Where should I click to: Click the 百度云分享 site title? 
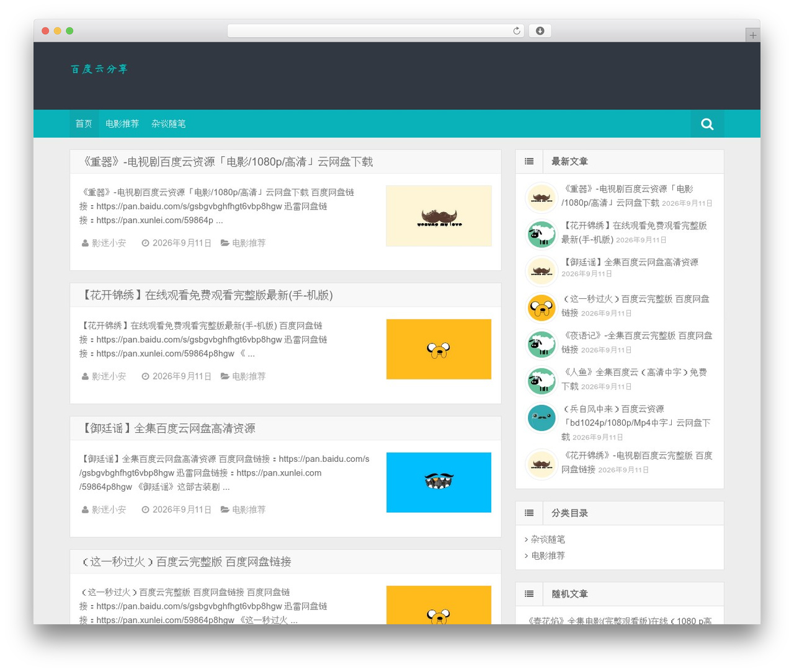[99, 69]
